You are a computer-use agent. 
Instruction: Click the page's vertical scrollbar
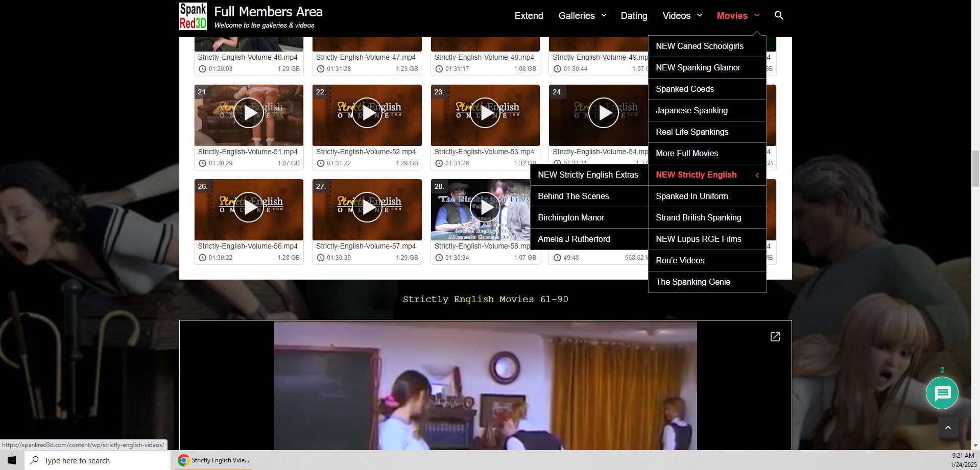coord(975,163)
